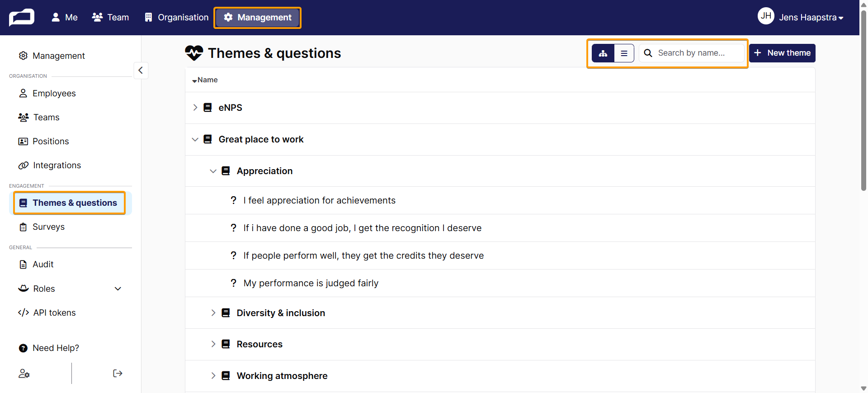Collapse the left sidebar panel
The height and width of the screenshot is (393, 868).
(141, 70)
